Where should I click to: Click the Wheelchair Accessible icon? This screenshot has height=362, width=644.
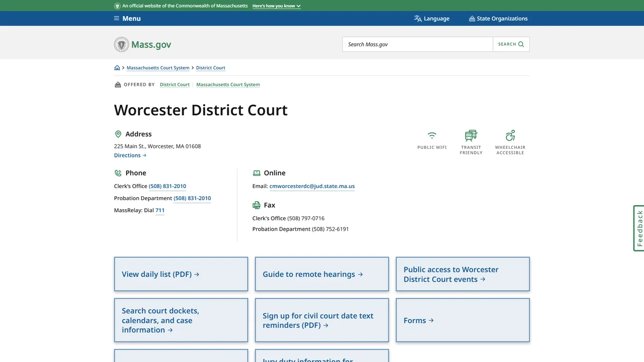[510, 135]
